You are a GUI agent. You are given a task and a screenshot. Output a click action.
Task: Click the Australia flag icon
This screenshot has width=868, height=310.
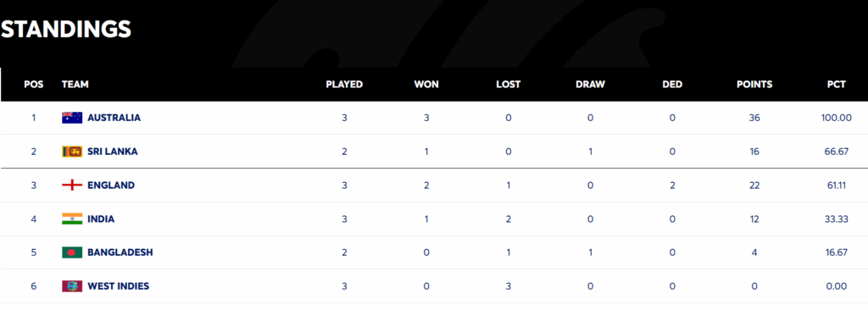click(x=72, y=118)
